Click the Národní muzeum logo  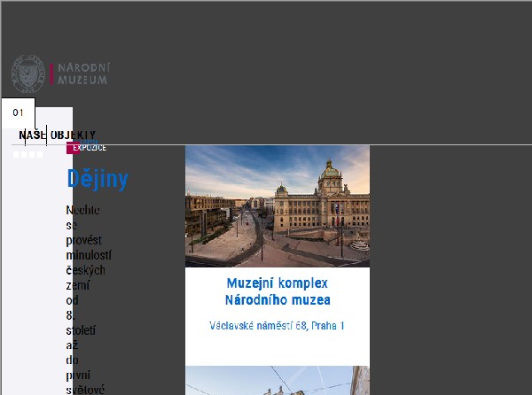(61, 74)
